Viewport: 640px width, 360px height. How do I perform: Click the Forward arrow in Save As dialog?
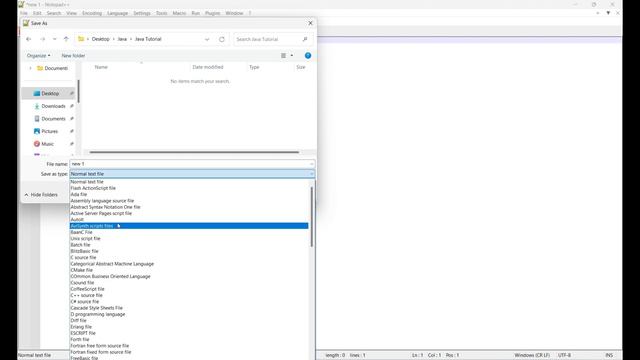pyautogui.click(x=42, y=39)
